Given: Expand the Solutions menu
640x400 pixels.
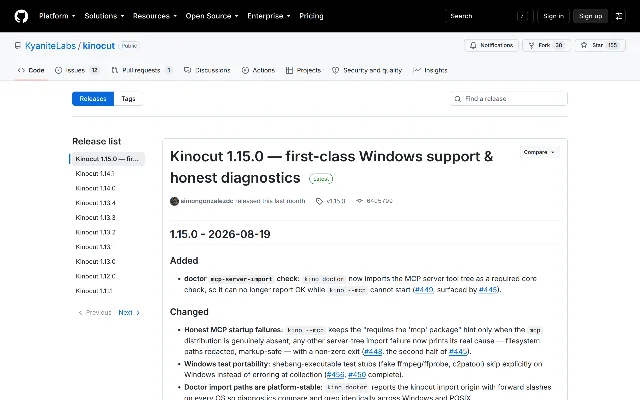Looking at the screenshot, I should [x=104, y=16].
